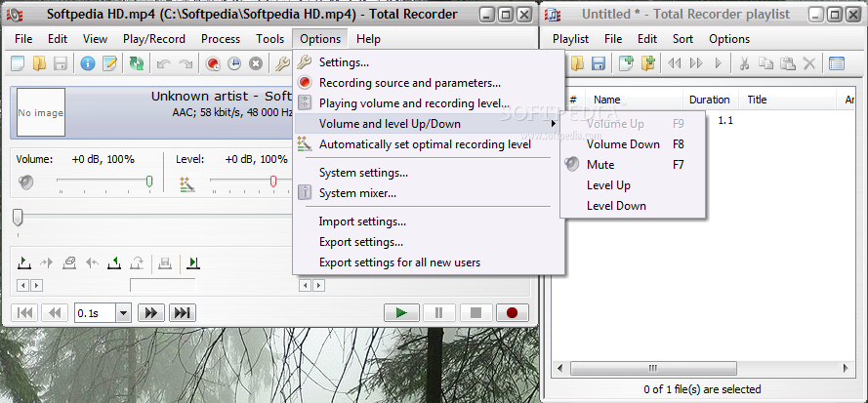
Task: Click the play triangle in the playlist toolbar
Action: pyautogui.click(x=719, y=63)
